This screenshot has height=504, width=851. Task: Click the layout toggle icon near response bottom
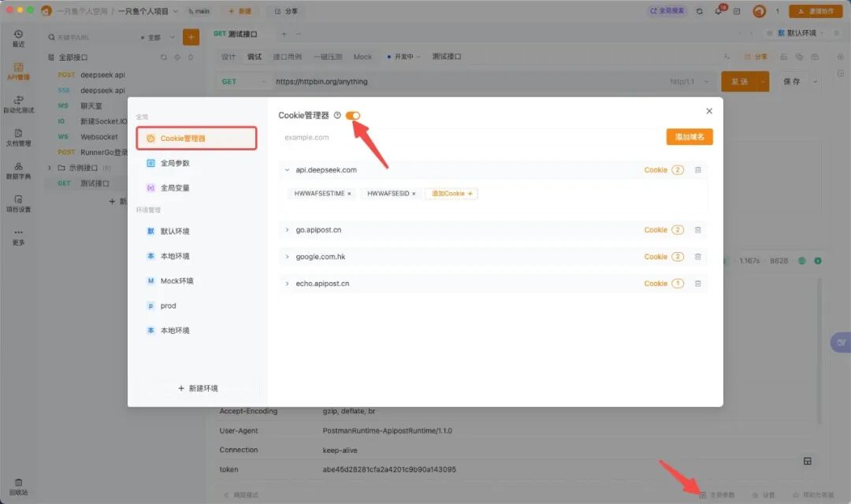point(808,461)
